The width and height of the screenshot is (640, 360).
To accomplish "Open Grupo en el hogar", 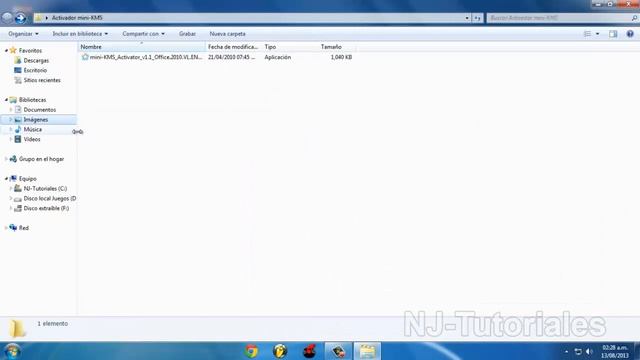I will pos(41,159).
